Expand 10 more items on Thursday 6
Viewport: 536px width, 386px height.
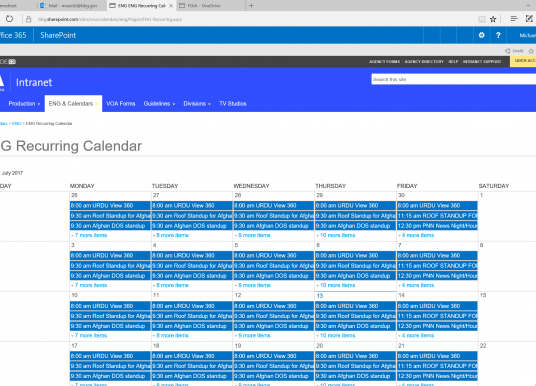click(x=337, y=285)
